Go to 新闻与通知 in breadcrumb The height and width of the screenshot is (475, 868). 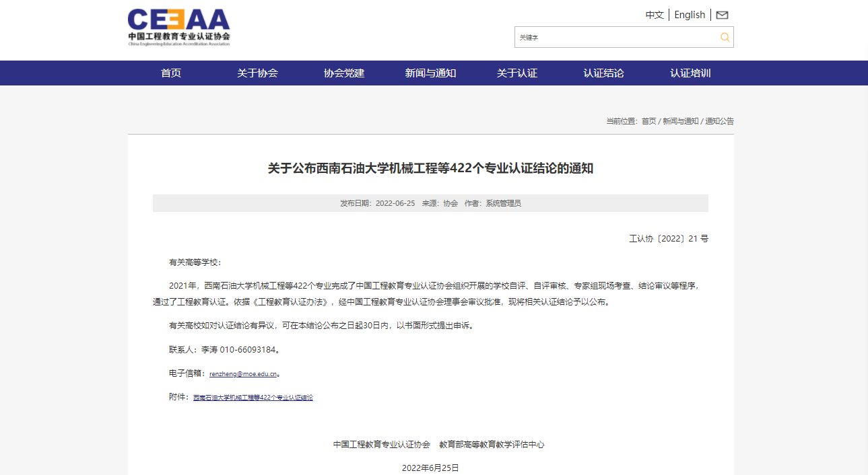[680, 121]
